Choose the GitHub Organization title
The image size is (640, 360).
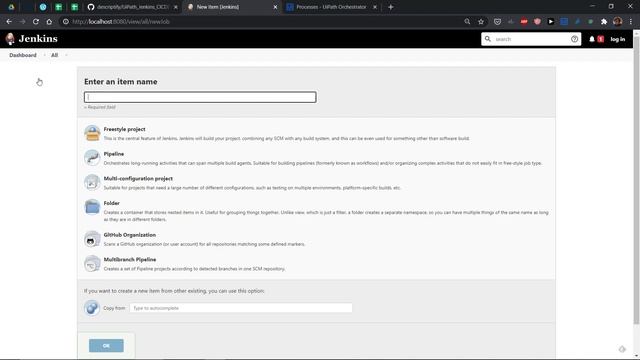coord(130,235)
